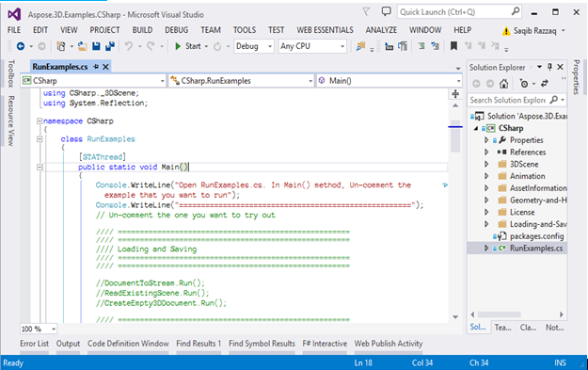Click the Find in Files toolbar icon
588x370 pixels.
360,46
